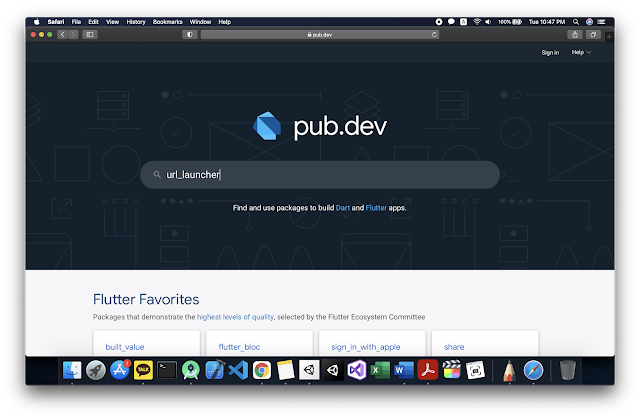Open the Edit menu
The width and height of the screenshot is (640, 419).
pos(93,22)
